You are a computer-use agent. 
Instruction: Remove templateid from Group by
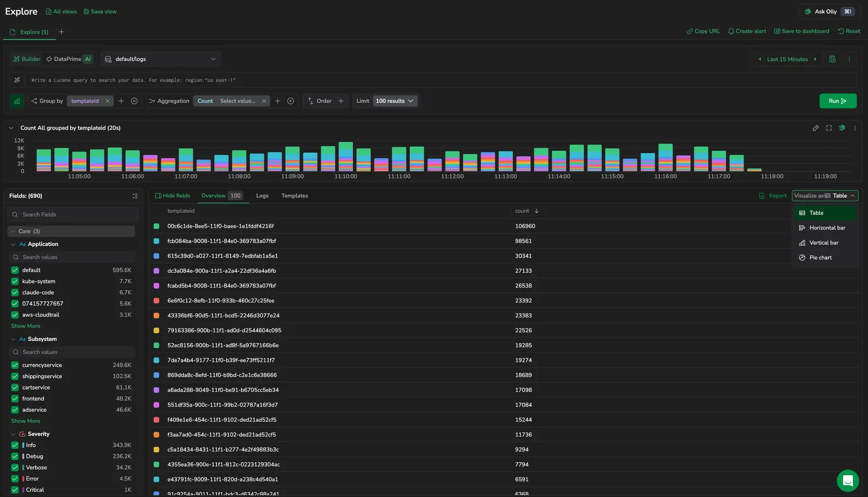coord(107,101)
